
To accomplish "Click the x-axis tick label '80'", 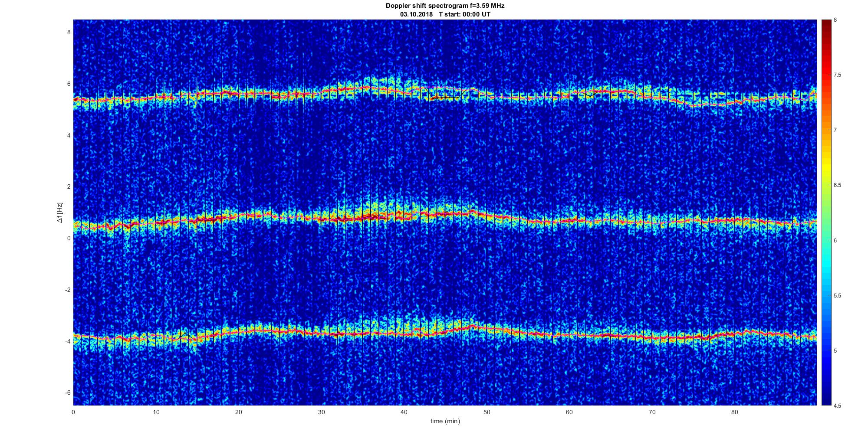I will point(734,412).
